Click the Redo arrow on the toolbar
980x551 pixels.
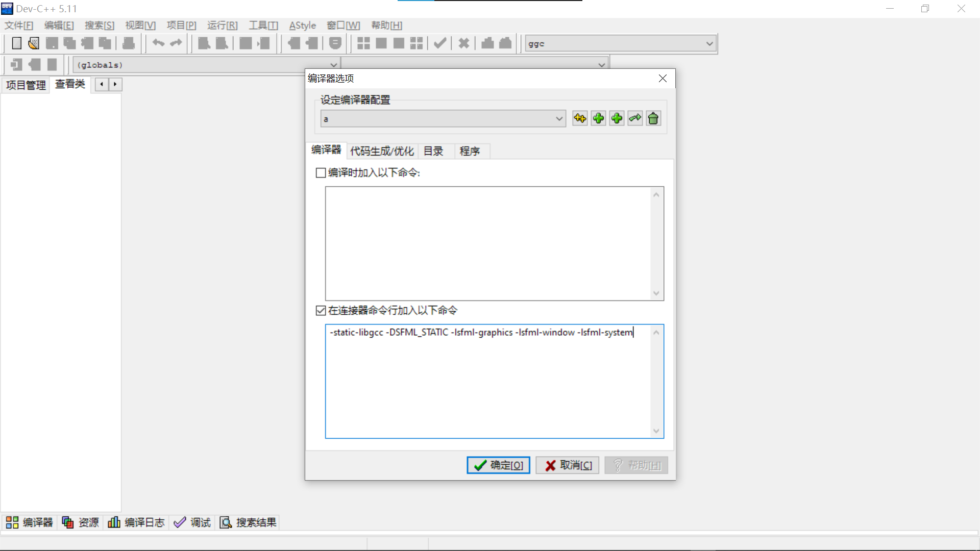(x=176, y=43)
